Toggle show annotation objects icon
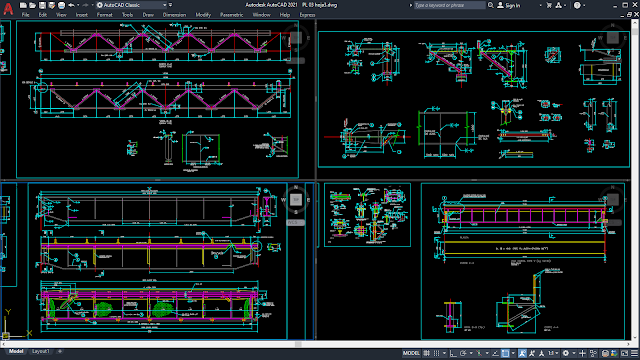The height and width of the screenshot is (360, 640). coord(522,353)
